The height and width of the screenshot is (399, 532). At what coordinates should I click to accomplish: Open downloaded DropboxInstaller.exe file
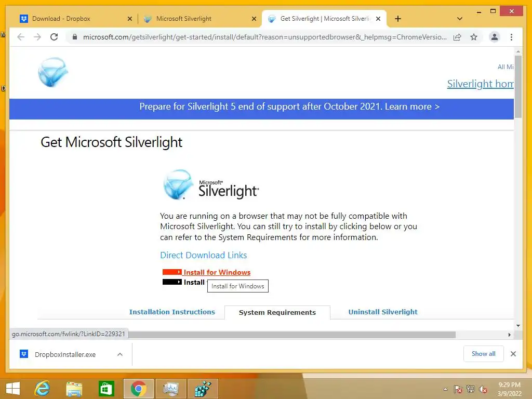[x=65, y=354]
